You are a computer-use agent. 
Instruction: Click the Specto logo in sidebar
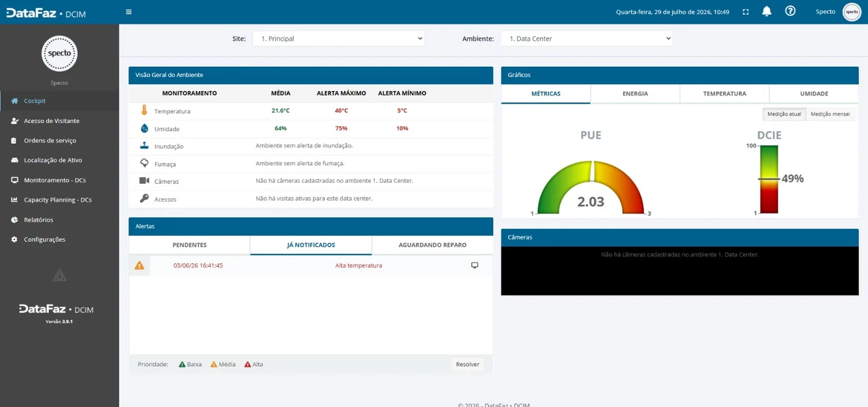pyautogui.click(x=59, y=53)
